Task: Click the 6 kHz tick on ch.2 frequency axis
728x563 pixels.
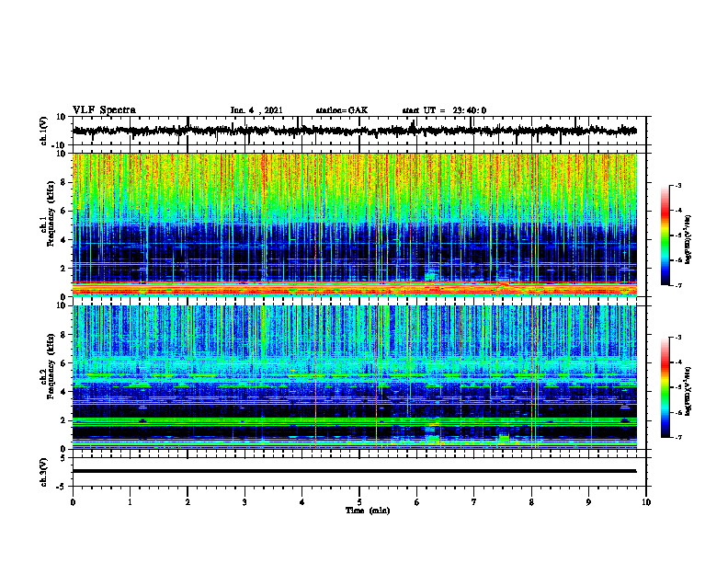Action: [x=63, y=362]
